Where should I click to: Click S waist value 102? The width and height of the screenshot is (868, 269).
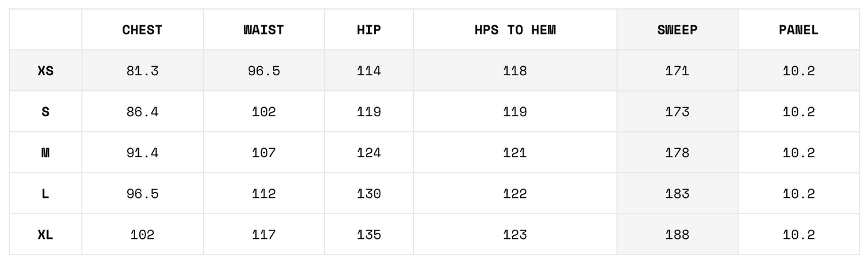click(264, 112)
